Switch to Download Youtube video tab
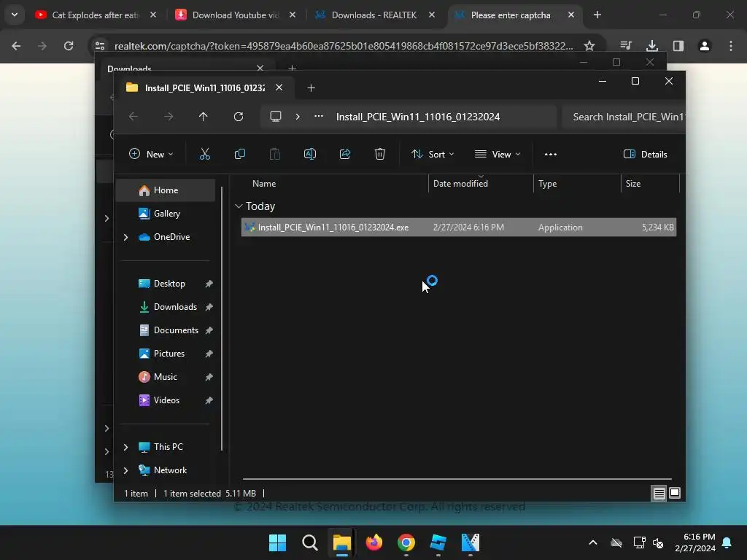The height and width of the screenshot is (560, 747). (x=236, y=15)
